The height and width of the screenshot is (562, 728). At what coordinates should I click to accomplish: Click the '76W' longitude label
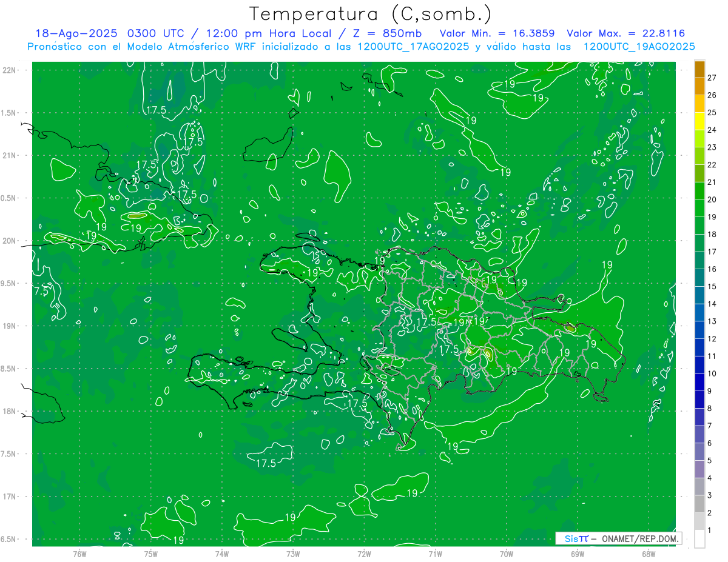(x=80, y=554)
